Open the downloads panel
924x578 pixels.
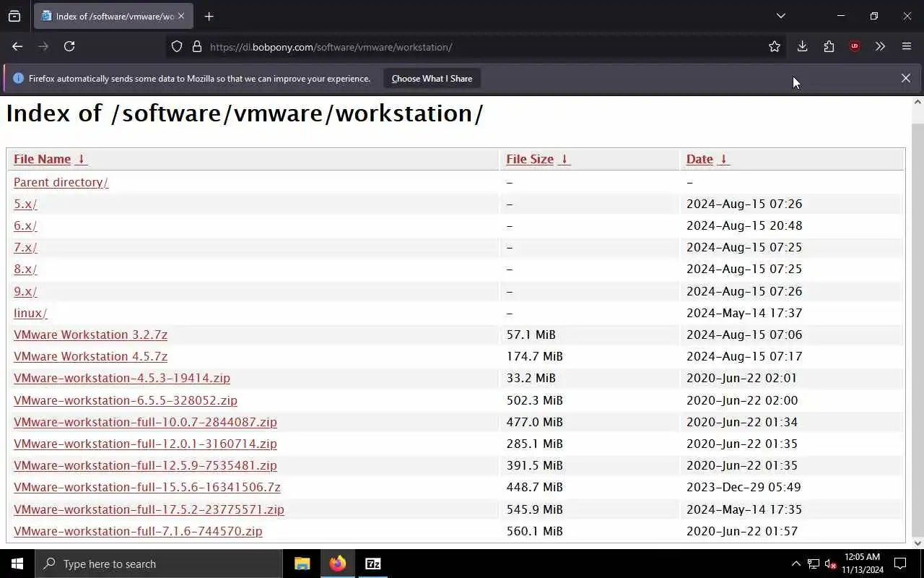[802, 46]
